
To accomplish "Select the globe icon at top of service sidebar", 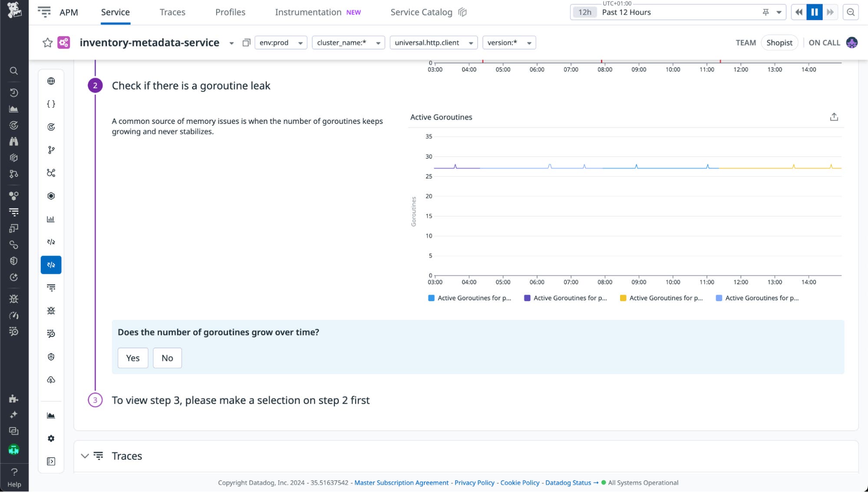I will click(x=51, y=81).
